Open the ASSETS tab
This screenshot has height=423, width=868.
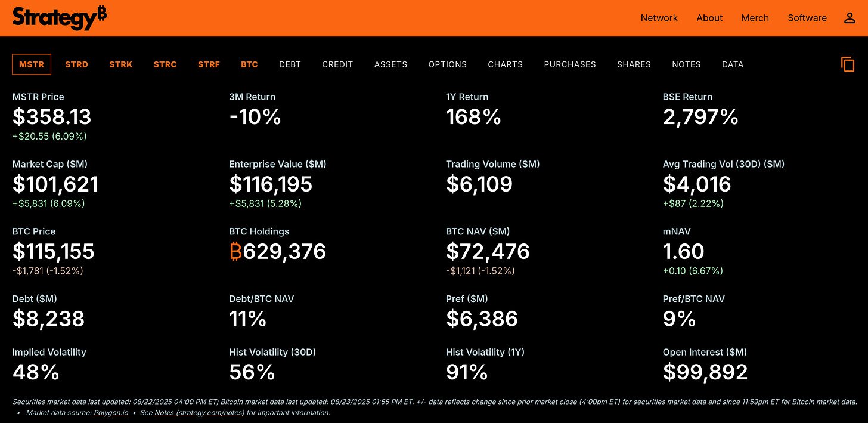click(390, 64)
